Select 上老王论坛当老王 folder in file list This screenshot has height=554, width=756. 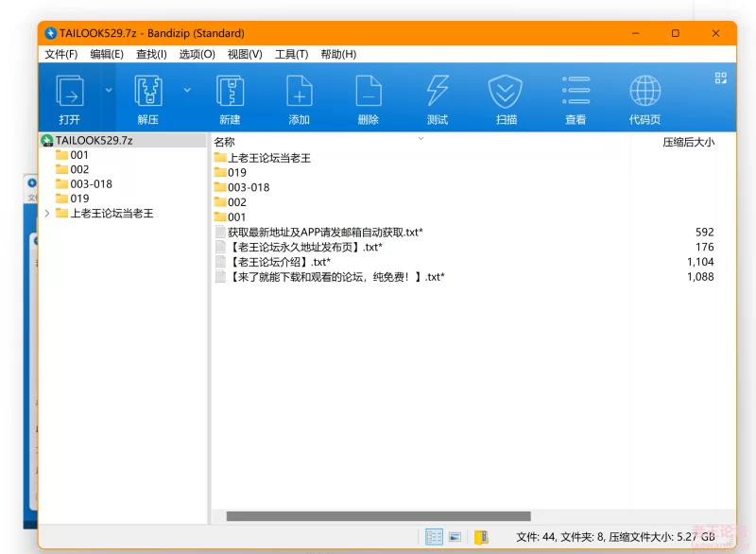(269, 158)
